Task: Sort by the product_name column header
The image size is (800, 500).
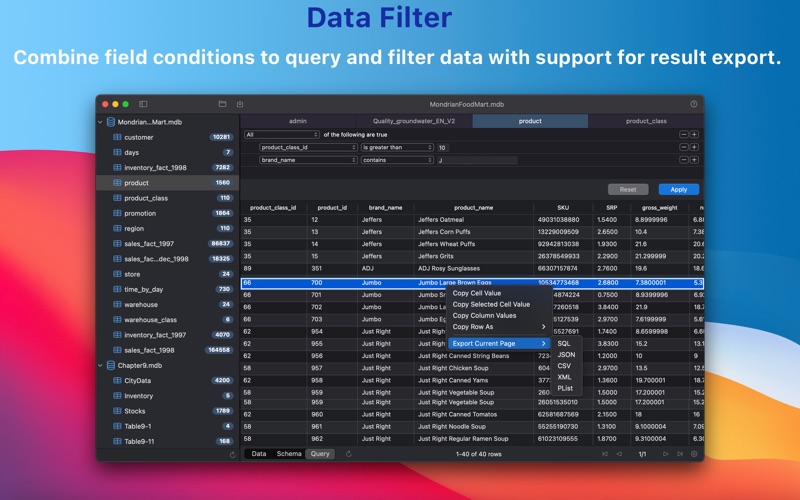Action: [473, 208]
